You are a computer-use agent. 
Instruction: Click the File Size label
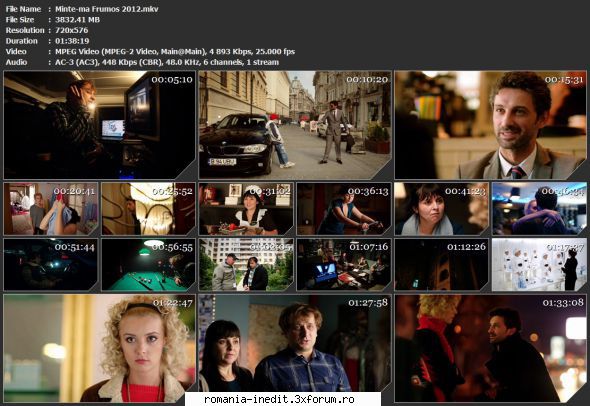(x=20, y=20)
